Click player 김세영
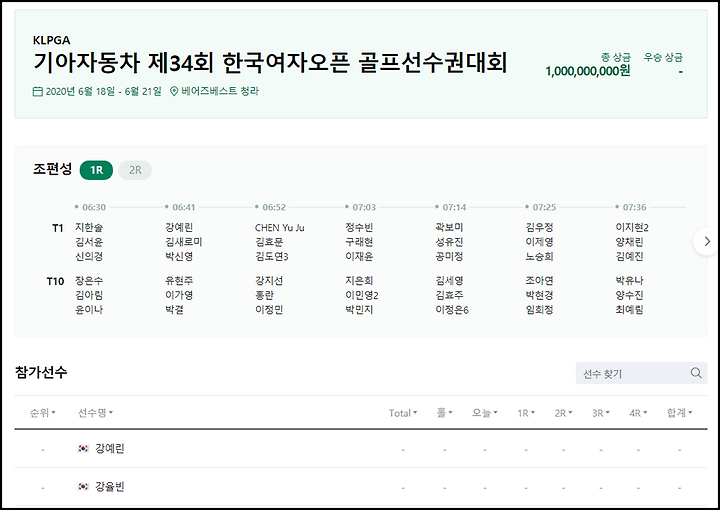 [x=449, y=280]
